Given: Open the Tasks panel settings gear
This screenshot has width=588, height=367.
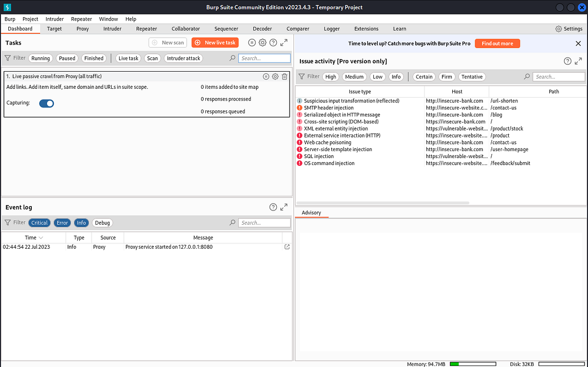Looking at the screenshot, I should 263,43.
